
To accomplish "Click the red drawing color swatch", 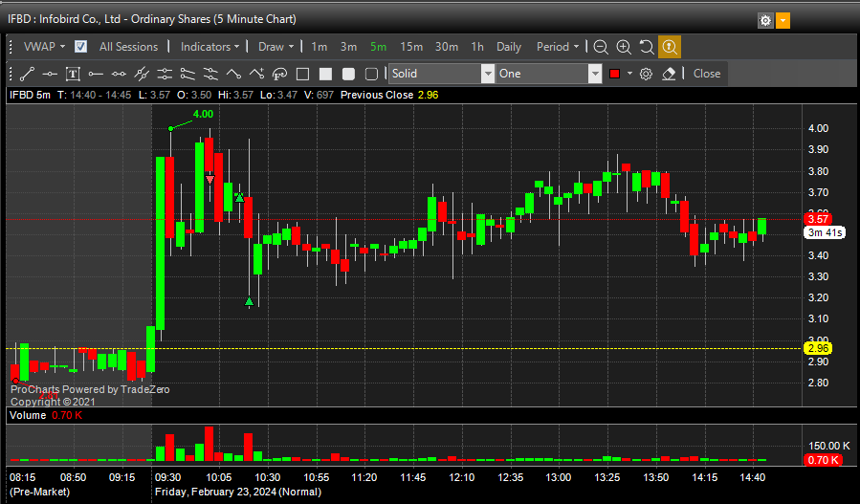I will 615,74.
